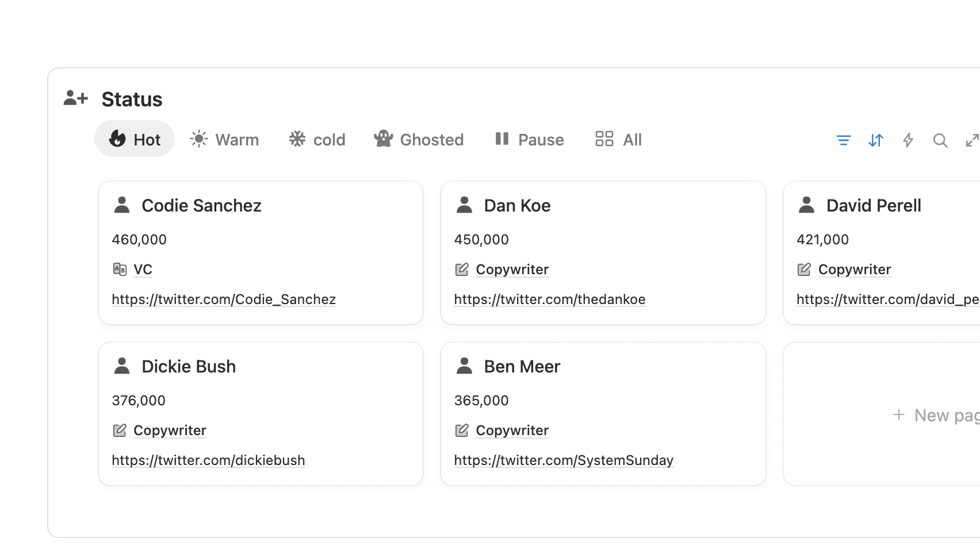Show the Pause view tab
The image size is (980, 553).
[529, 139]
